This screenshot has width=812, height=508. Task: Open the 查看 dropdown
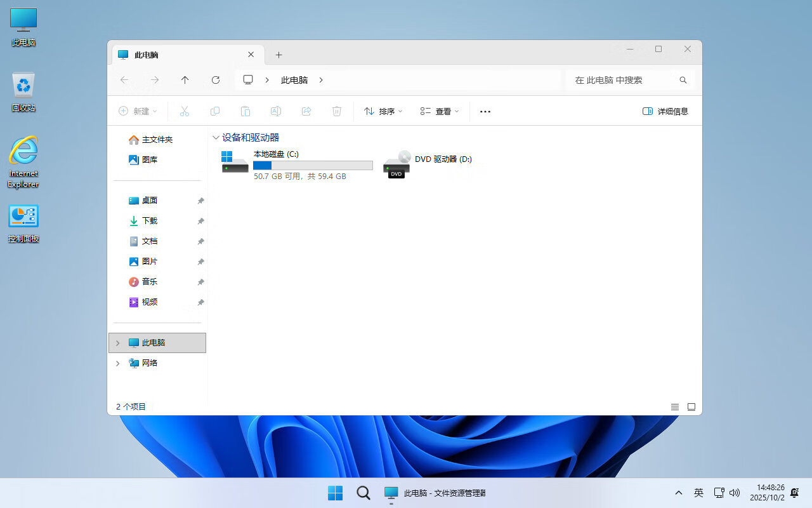tap(439, 111)
